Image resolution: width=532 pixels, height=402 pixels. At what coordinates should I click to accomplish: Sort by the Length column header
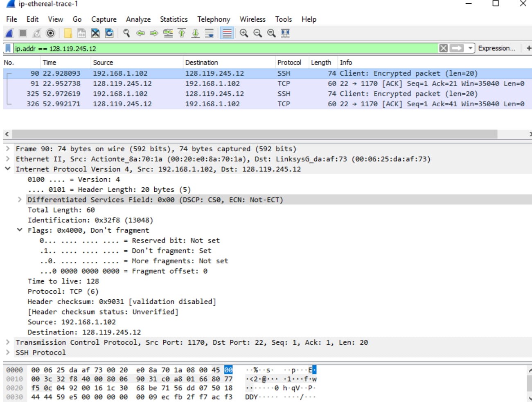322,63
